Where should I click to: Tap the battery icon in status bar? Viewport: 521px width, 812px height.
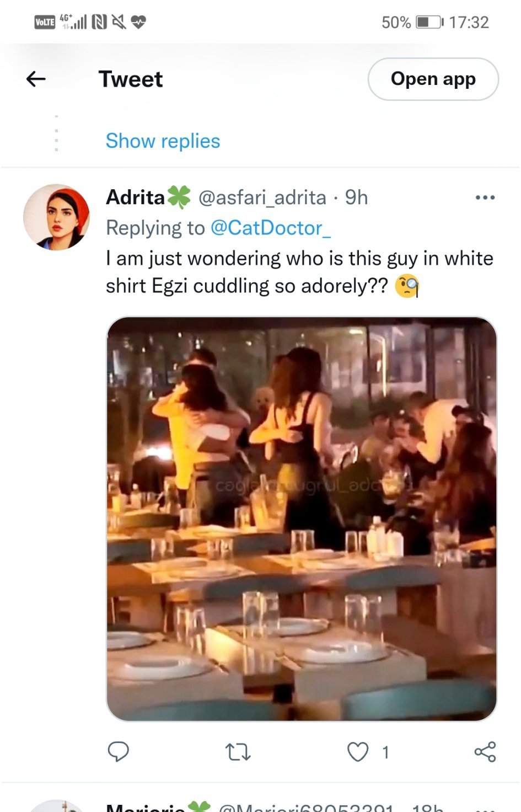[x=429, y=22]
